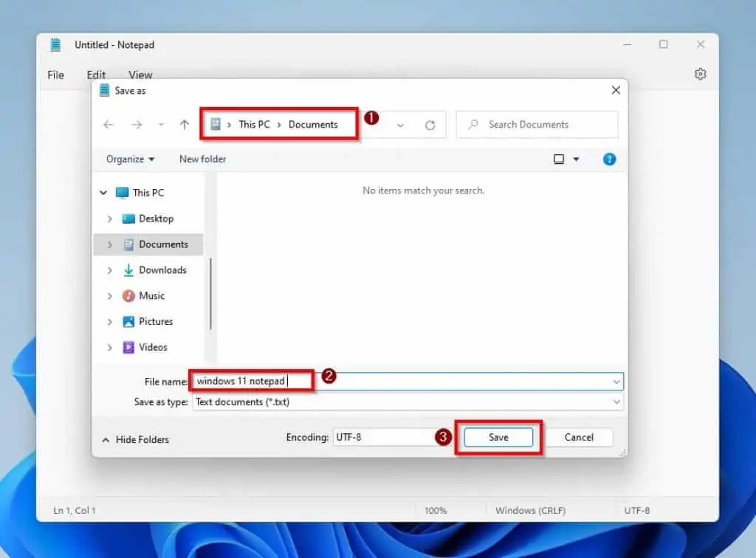756x558 pixels.
Task: Click the dialog resize grip corner
Action: [x=623, y=452]
